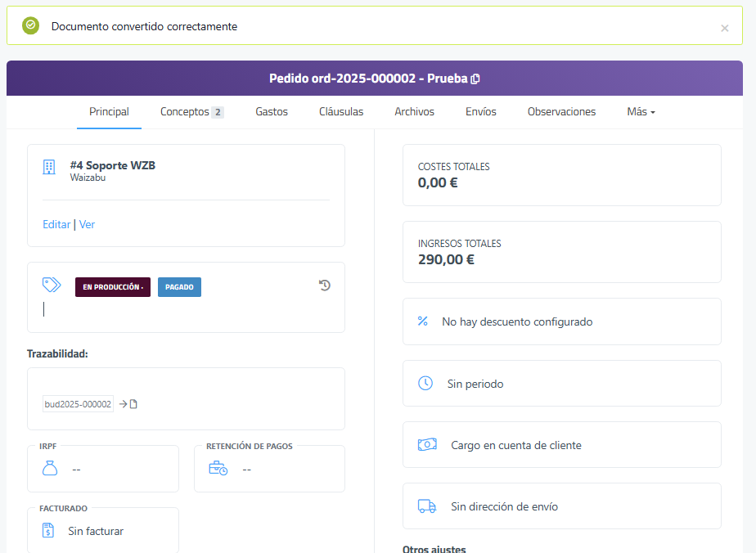The height and width of the screenshot is (553, 756).
Task: Click the building icon for Soporte WZB
Action: (x=49, y=167)
